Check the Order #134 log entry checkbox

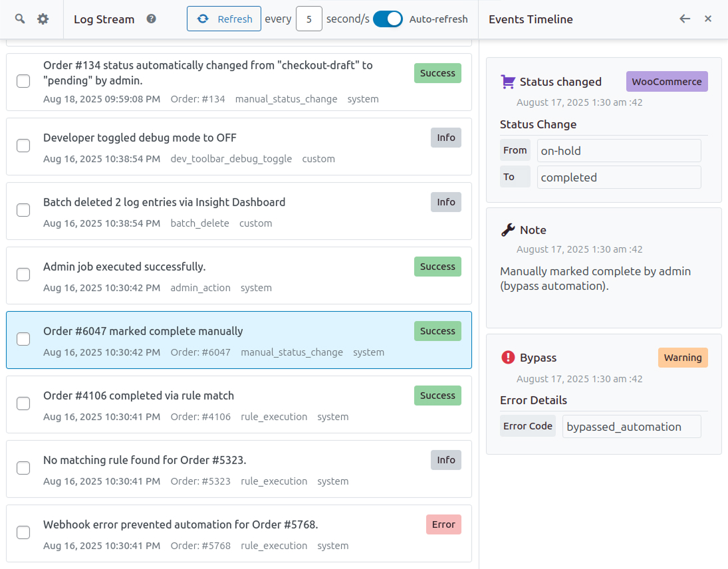[x=23, y=81]
